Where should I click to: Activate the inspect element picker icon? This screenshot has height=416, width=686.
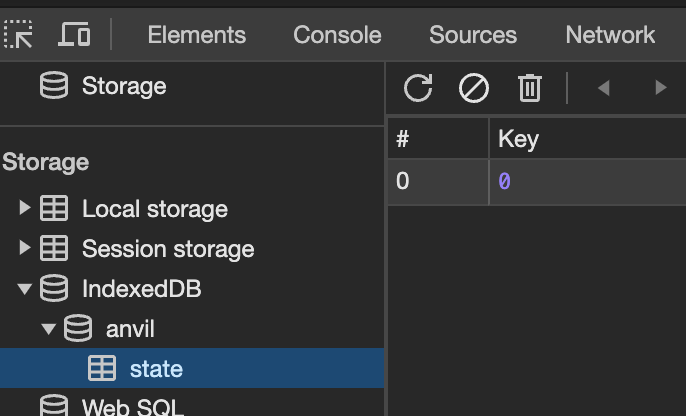pos(18,34)
